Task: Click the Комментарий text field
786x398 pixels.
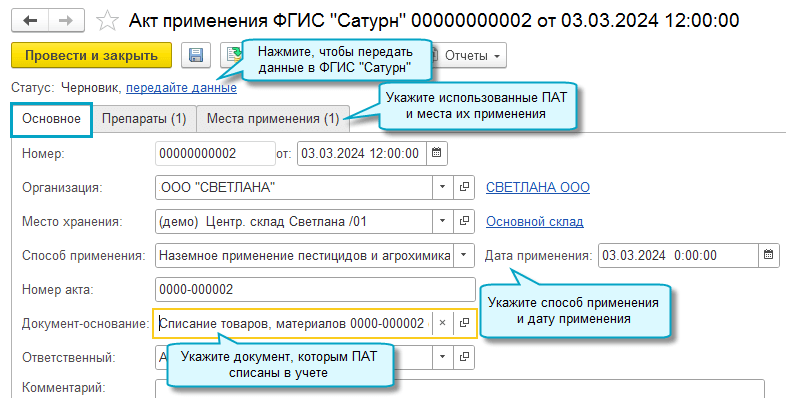Action: pyautogui.click(x=460, y=388)
